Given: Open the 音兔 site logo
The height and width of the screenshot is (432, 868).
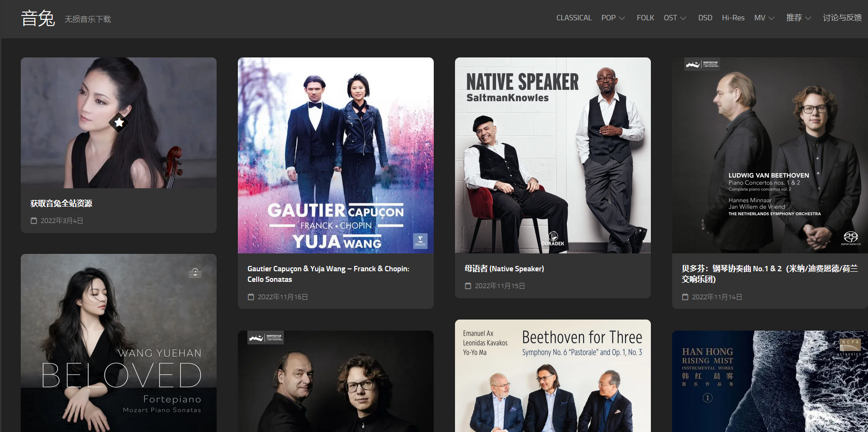Looking at the screenshot, I should tap(38, 18).
